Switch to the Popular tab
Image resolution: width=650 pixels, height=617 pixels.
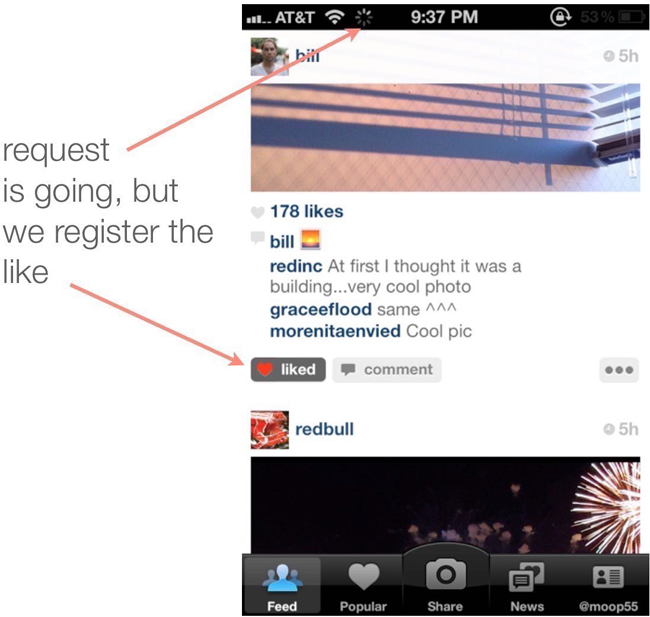pos(364,585)
